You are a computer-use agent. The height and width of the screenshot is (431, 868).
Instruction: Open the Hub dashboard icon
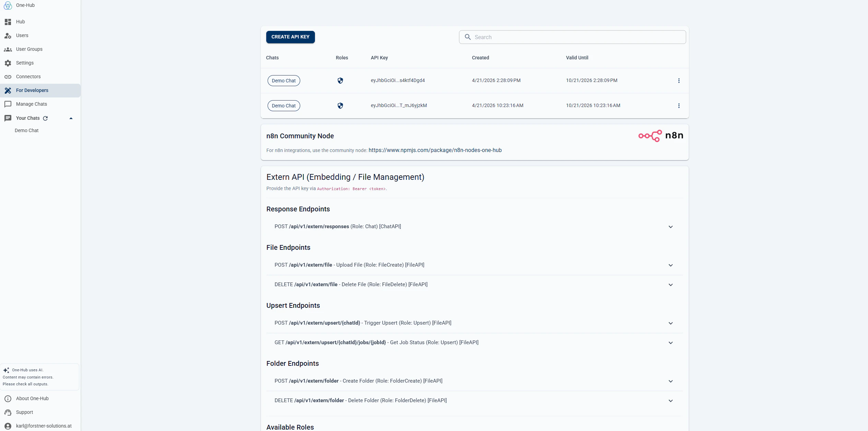pos(8,22)
